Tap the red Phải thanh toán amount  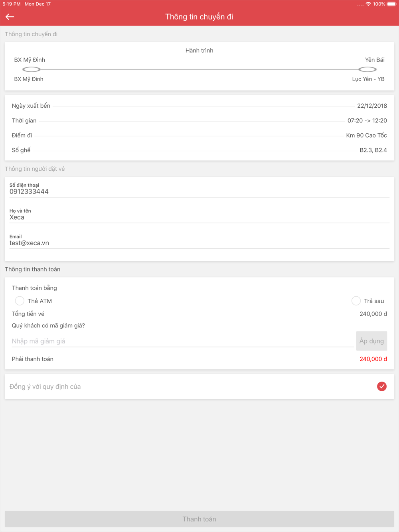[373, 359]
